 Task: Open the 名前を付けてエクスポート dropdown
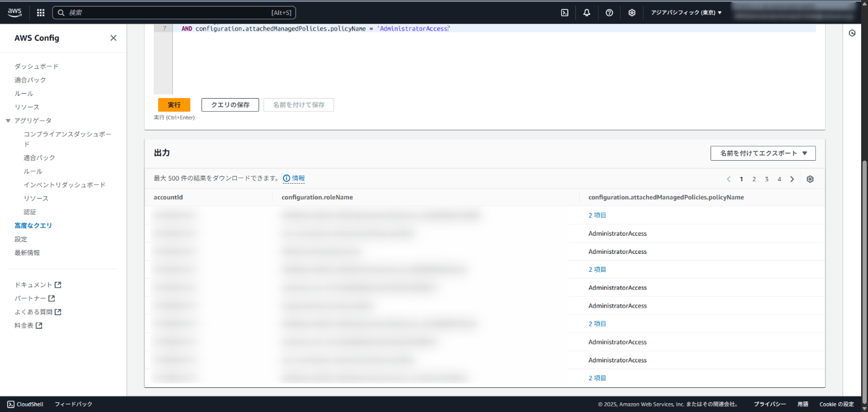[x=763, y=153]
